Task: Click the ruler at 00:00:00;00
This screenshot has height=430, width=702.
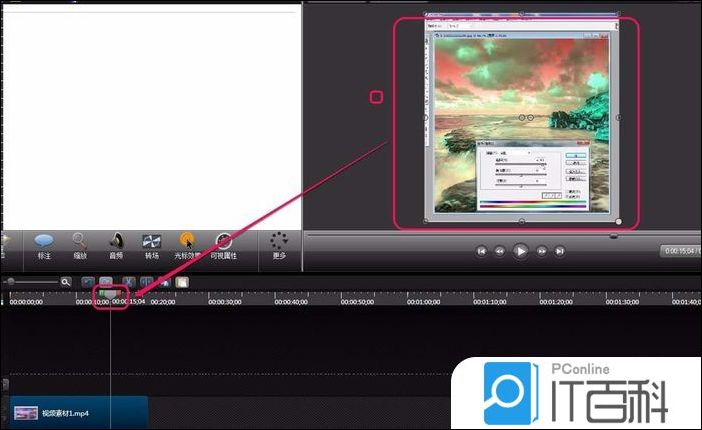Action: (x=26, y=302)
